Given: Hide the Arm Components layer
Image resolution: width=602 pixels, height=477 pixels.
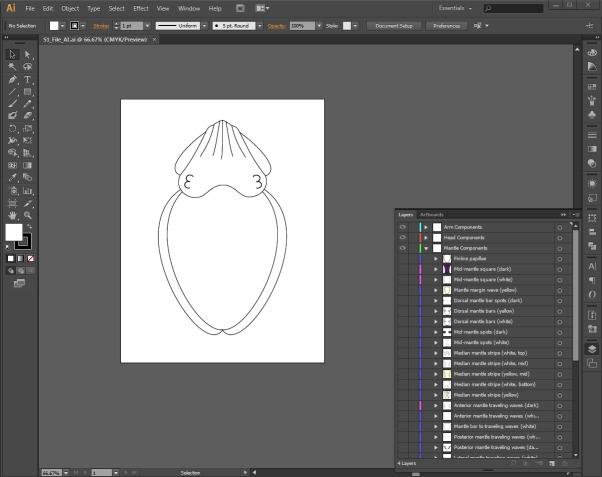Looking at the screenshot, I should [403, 227].
